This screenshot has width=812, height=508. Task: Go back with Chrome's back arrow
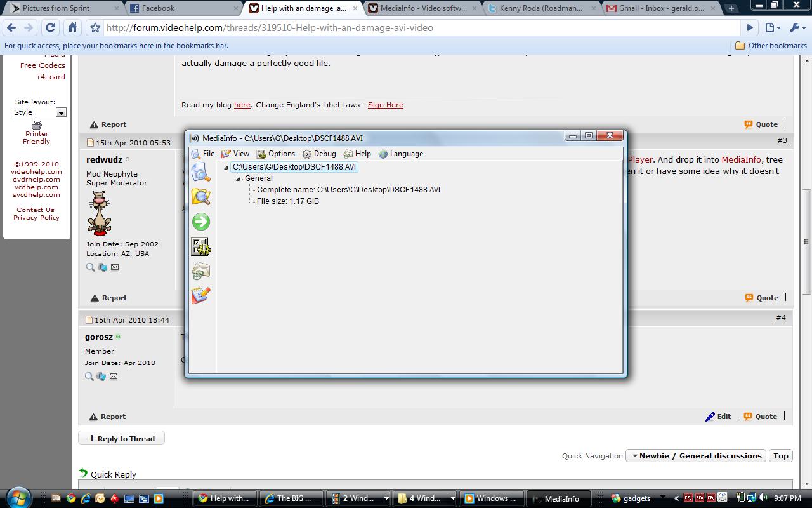pyautogui.click(x=11, y=28)
